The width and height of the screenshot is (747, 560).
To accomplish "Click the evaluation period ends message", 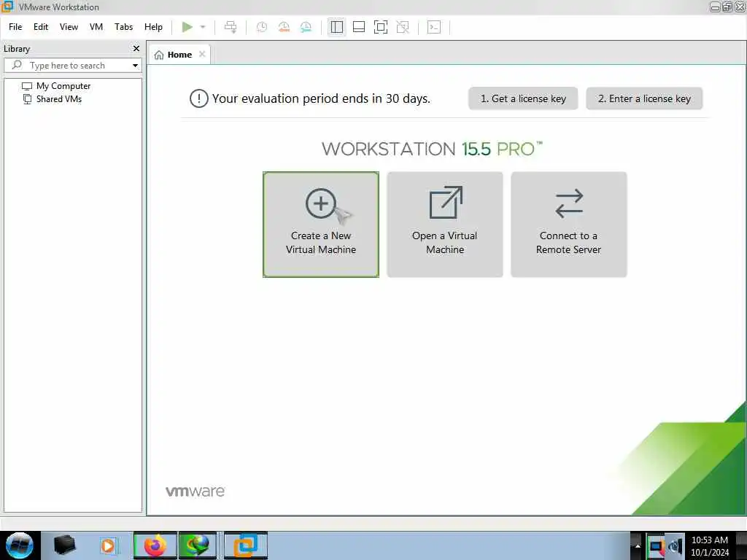I will click(321, 98).
